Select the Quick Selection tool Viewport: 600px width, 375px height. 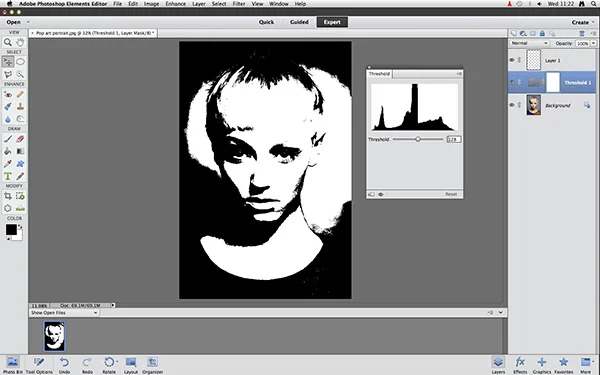click(20, 74)
